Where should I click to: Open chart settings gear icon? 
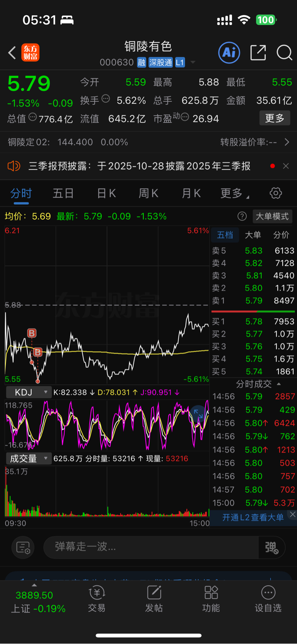point(276,193)
